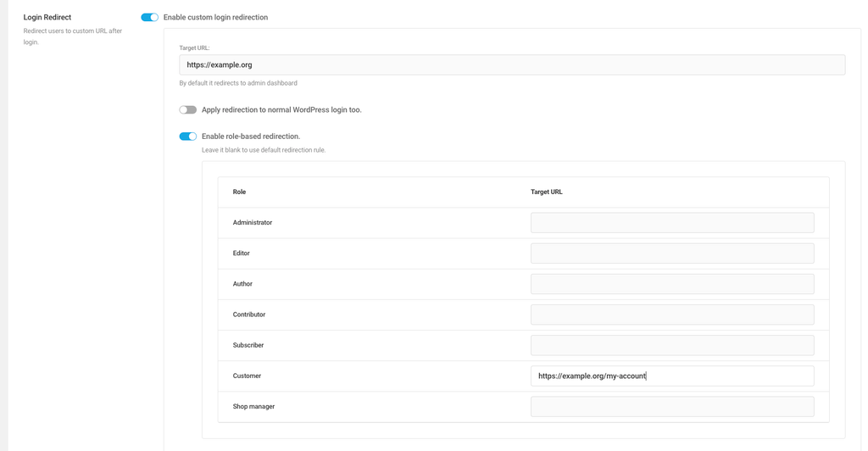Click the Role column header
Screen dimensions: 868x451
point(239,192)
